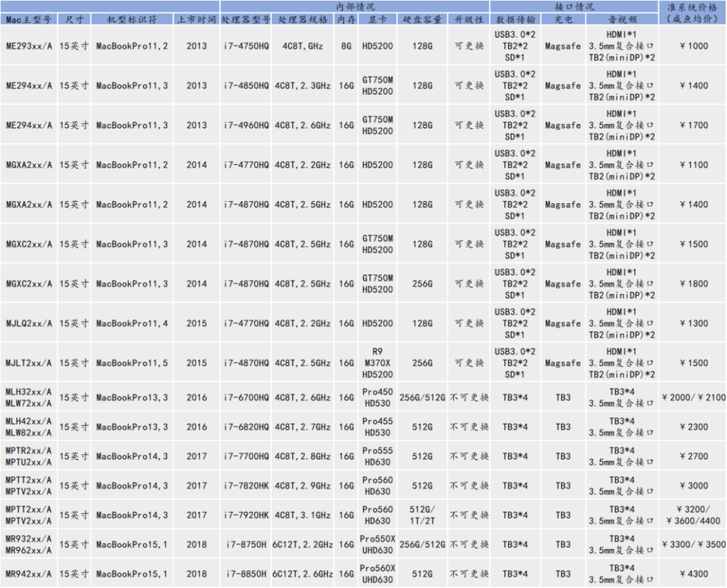727x588 pixels.
Task: Select the 尺寸 column header
Action: coord(74,20)
